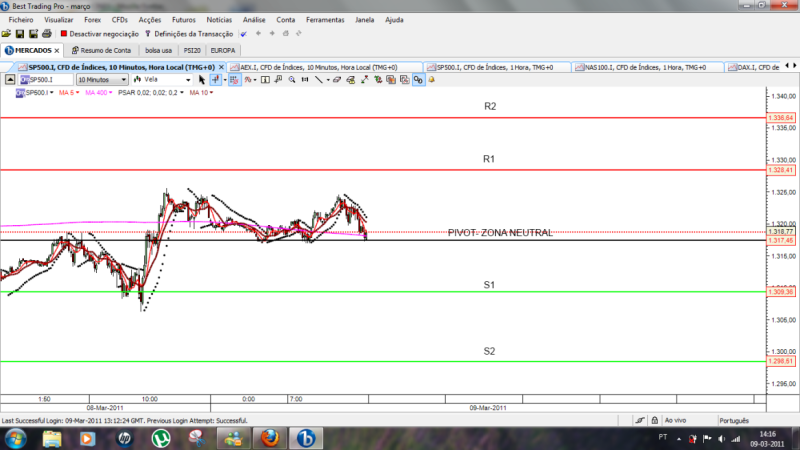This screenshot has height=450, width=800.
Task: Click the 1.336,64 price tag
Action: (x=781, y=118)
